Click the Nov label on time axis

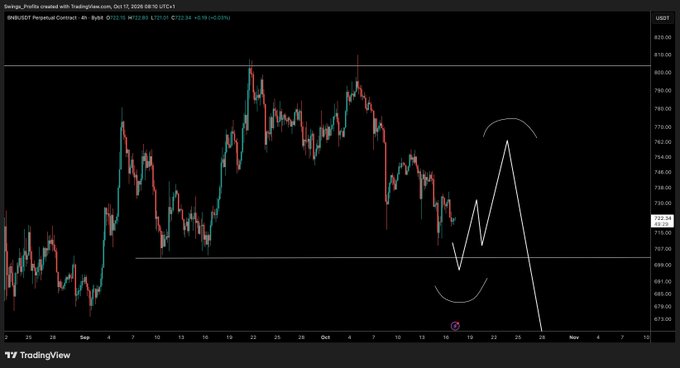click(x=574, y=337)
